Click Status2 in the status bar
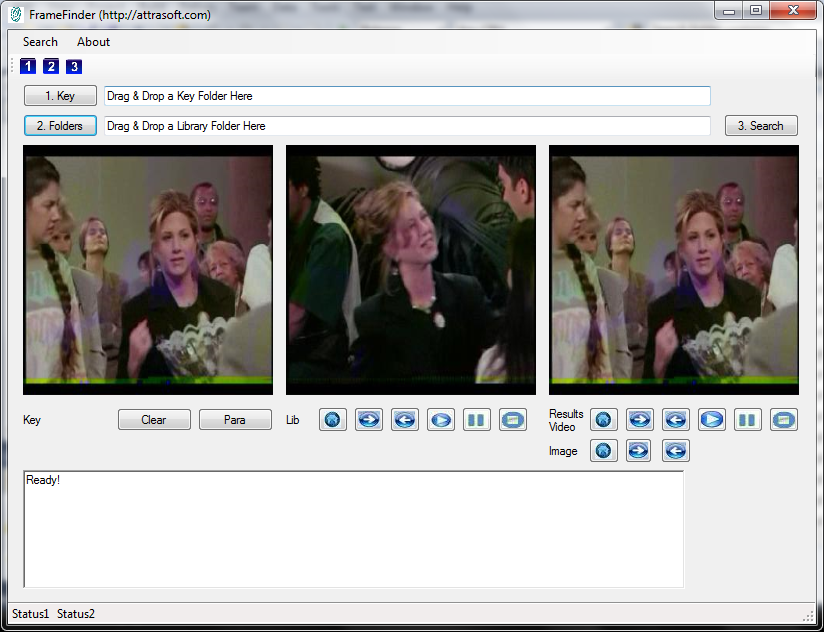 tap(76, 614)
